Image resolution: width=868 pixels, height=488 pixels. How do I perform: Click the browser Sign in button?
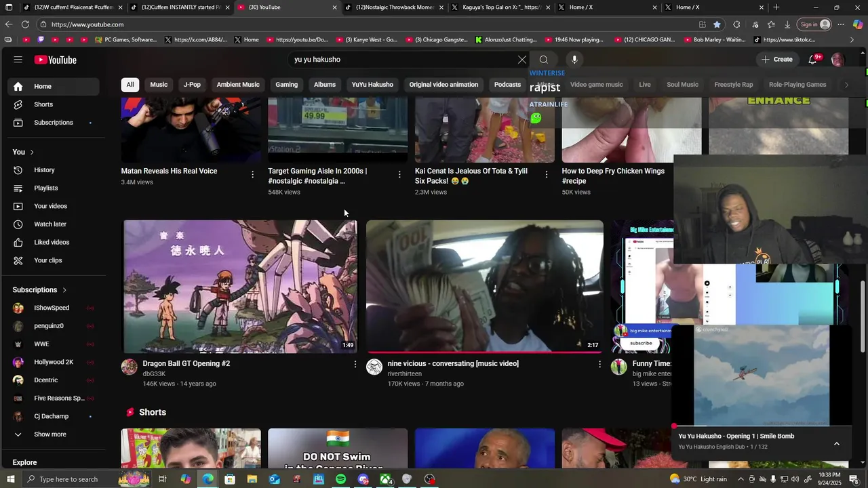[x=814, y=24]
